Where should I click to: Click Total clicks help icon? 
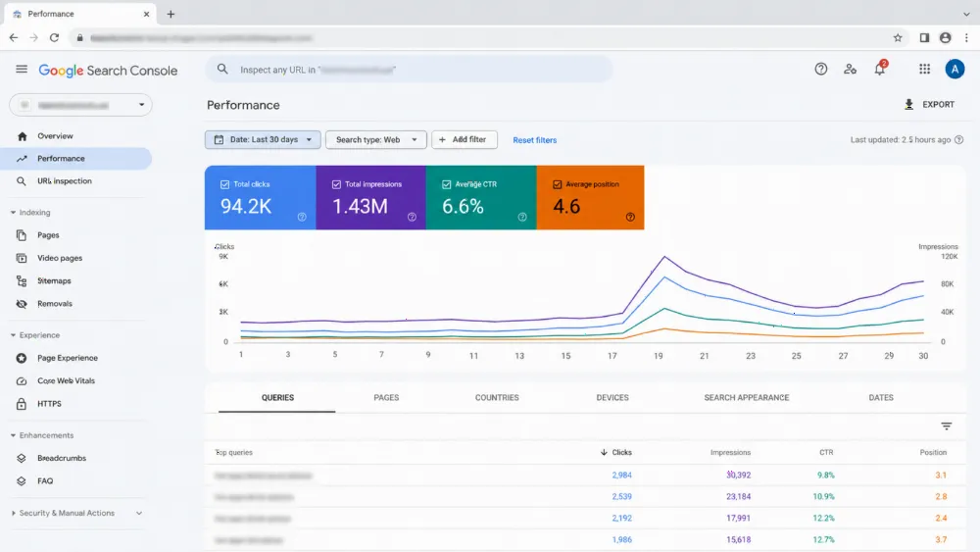302,217
